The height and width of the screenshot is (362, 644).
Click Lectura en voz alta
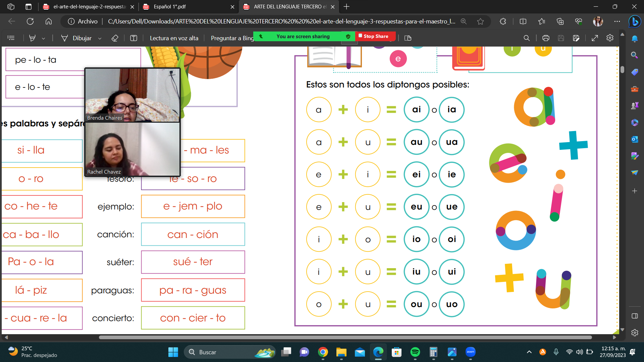[x=174, y=38]
